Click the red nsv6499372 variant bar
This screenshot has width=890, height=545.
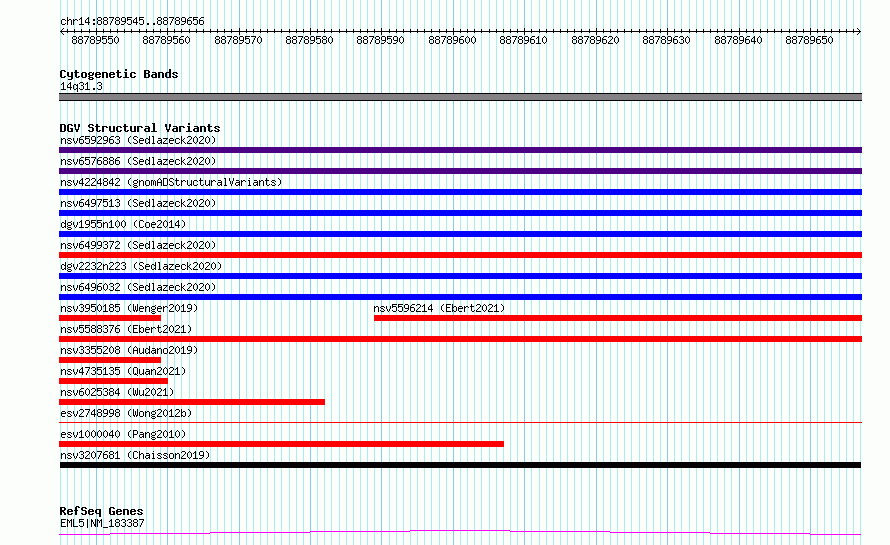pos(460,255)
